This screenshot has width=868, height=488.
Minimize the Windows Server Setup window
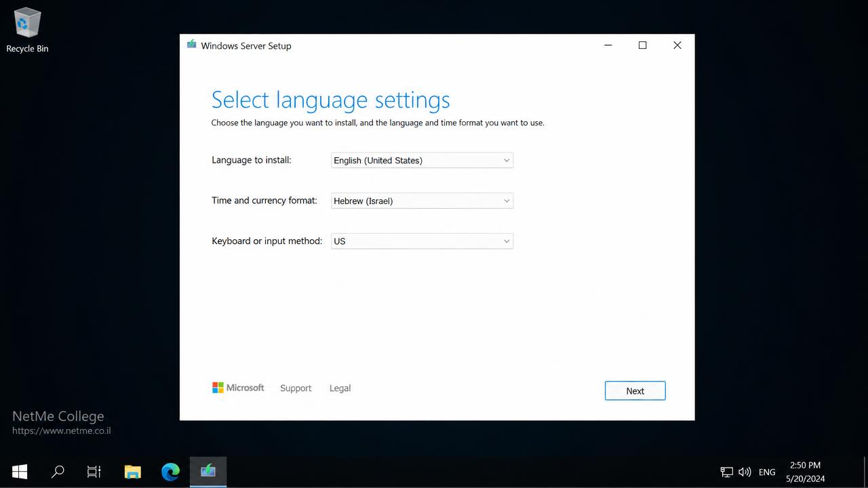pos(608,45)
